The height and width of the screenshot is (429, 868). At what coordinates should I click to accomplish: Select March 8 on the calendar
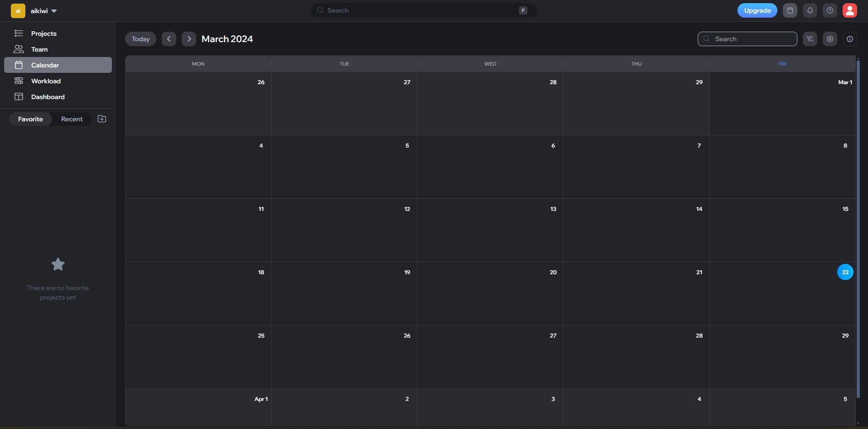click(782, 167)
